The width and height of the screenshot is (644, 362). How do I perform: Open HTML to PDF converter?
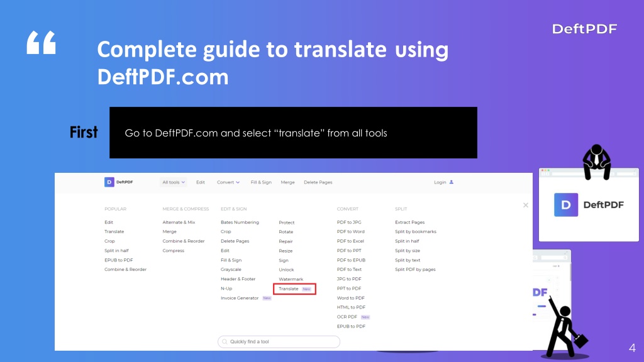(x=351, y=307)
